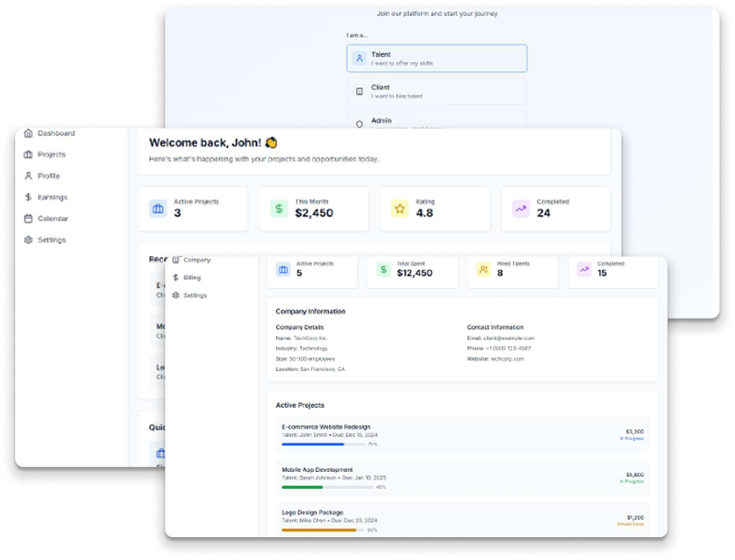The image size is (735, 560).
Task: Click the green Total Spent dollar icon
Action: coord(383,269)
